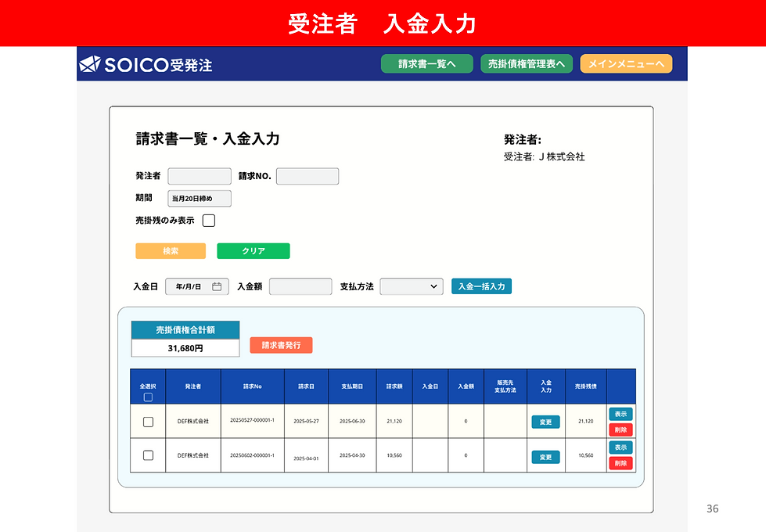Click the 入金額 amount input field

coord(300,286)
